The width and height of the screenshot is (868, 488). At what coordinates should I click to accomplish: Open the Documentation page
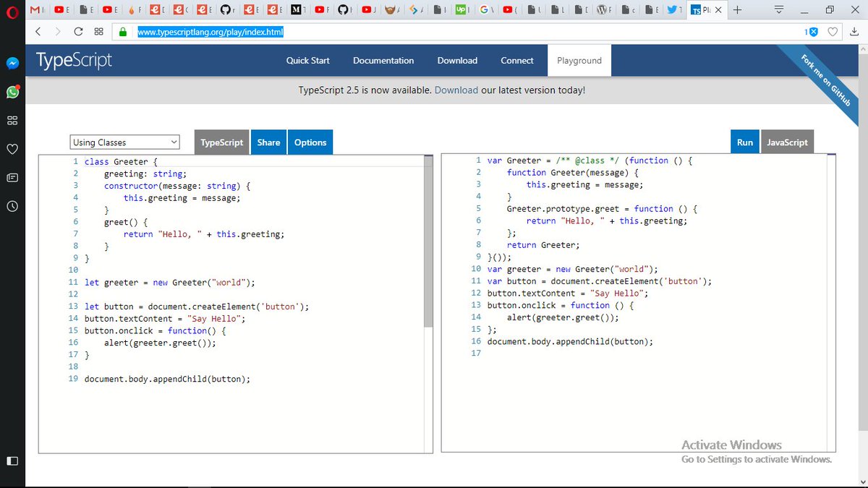[383, 61]
